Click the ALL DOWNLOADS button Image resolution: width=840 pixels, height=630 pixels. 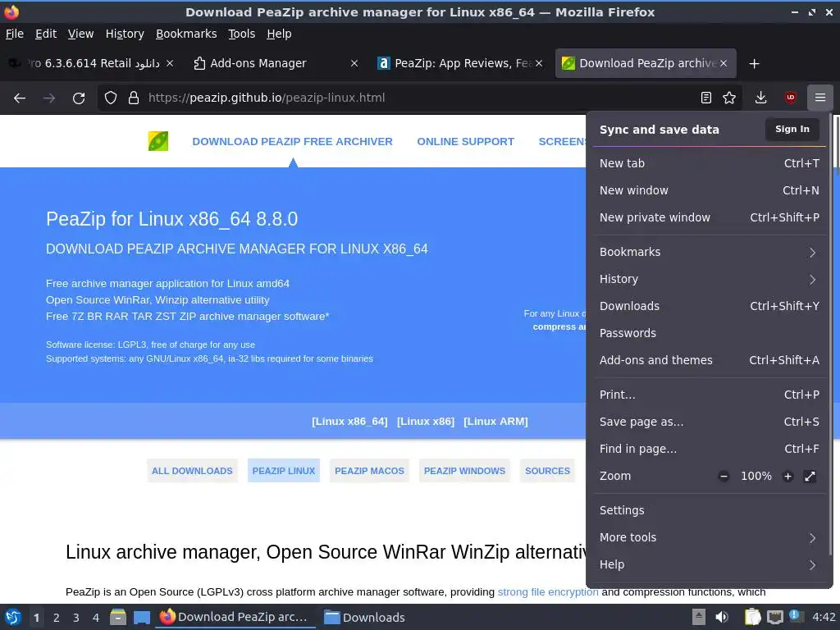(x=192, y=471)
